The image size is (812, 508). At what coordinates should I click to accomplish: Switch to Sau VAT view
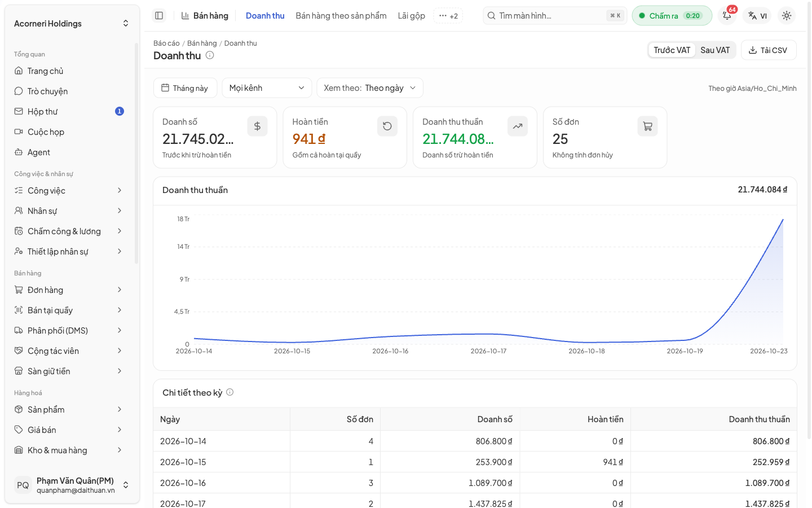click(715, 50)
